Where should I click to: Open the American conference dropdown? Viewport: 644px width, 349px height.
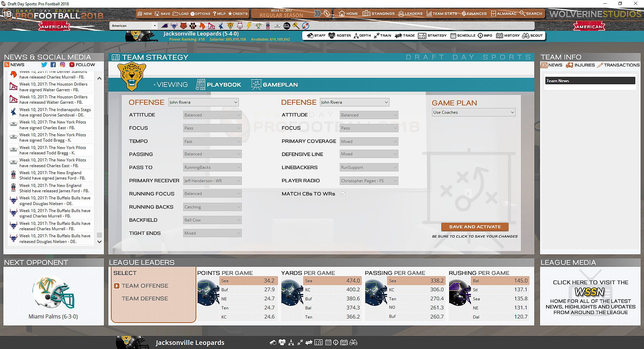click(133, 26)
